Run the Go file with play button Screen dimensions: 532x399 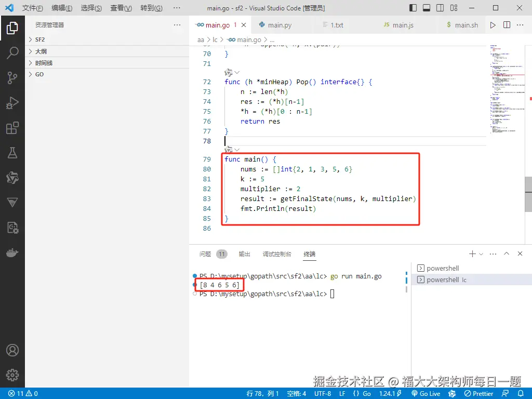click(493, 25)
